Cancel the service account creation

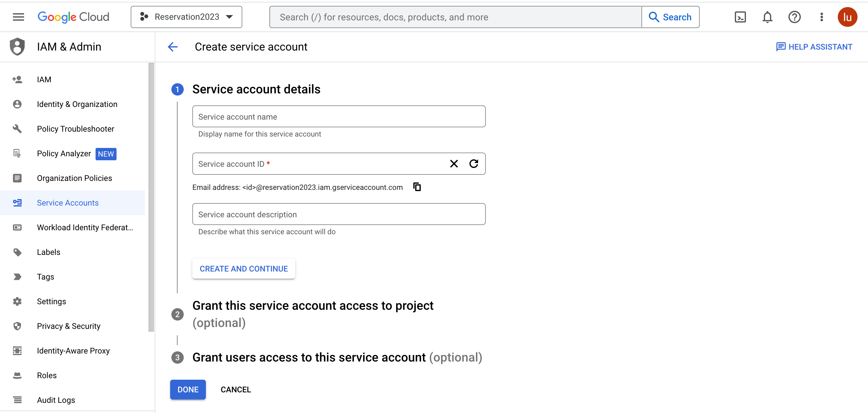pos(235,389)
